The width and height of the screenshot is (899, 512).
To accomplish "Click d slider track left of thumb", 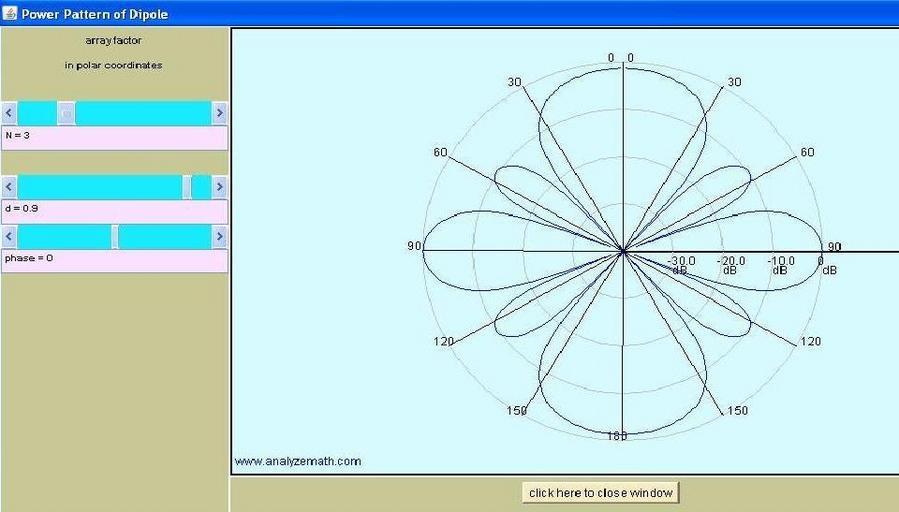I will tap(100, 187).
